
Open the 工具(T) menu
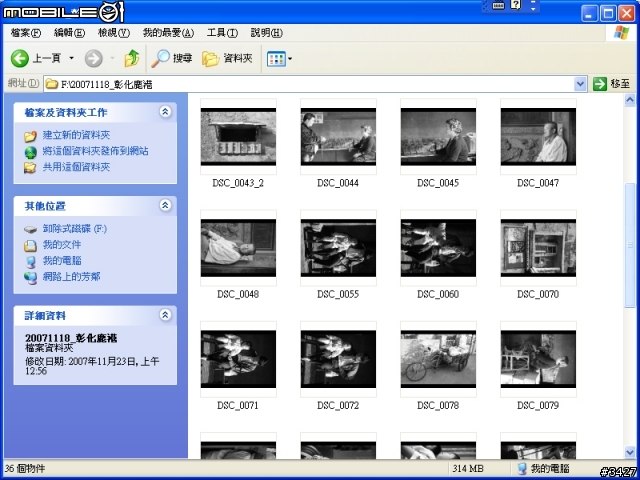[222, 33]
